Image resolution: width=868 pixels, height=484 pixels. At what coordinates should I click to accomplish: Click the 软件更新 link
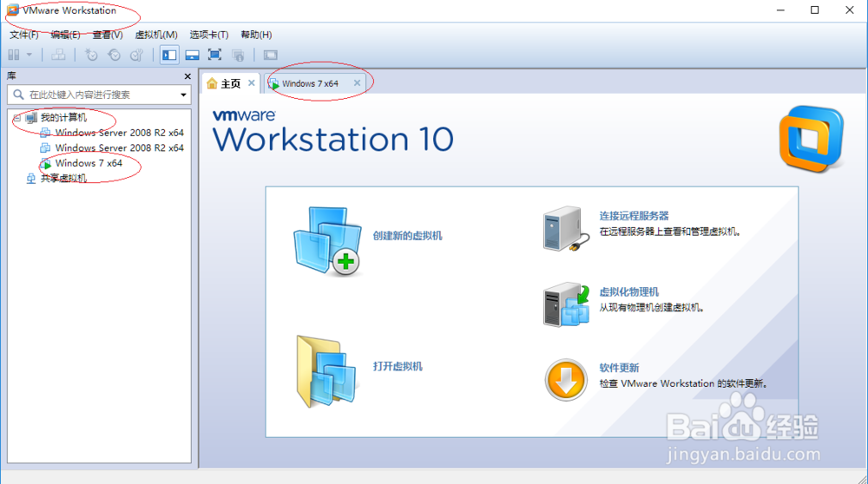click(619, 368)
